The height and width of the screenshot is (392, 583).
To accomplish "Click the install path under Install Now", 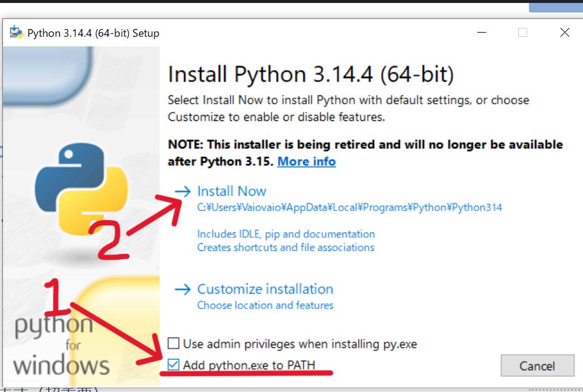I will (x=349, y=208).
